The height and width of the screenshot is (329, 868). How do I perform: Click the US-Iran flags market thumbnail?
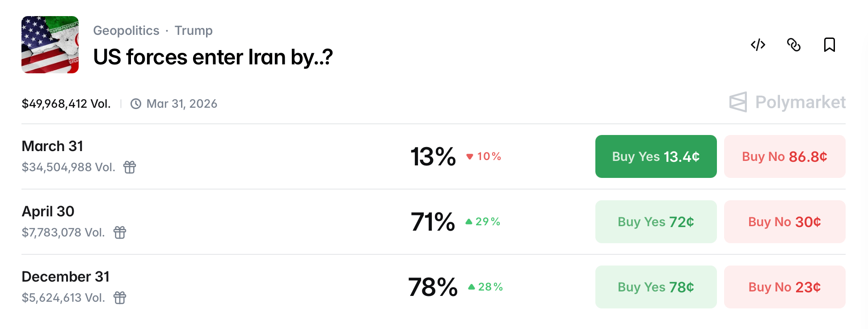50,44
